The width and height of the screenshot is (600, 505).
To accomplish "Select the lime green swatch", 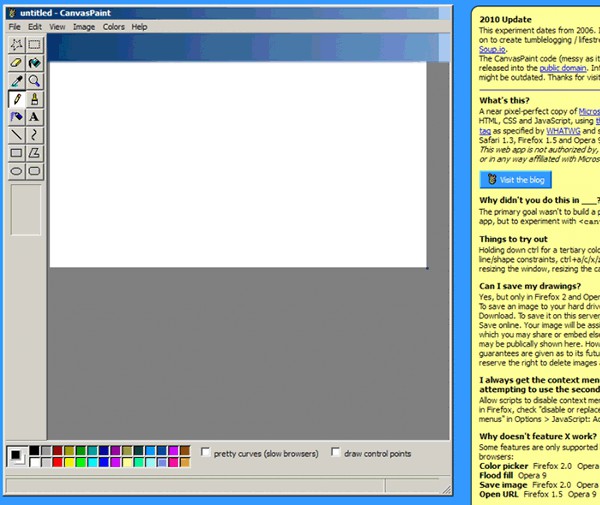I will 81,463.
